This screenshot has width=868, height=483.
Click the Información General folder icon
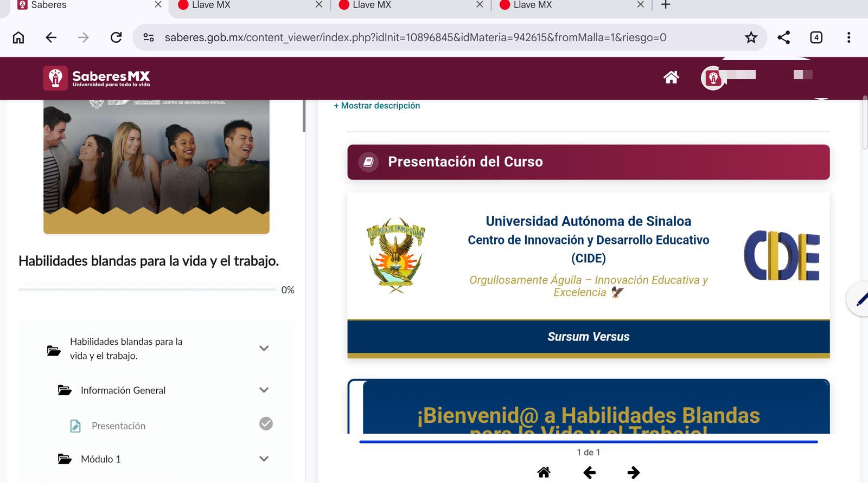[x=65, y=390]
